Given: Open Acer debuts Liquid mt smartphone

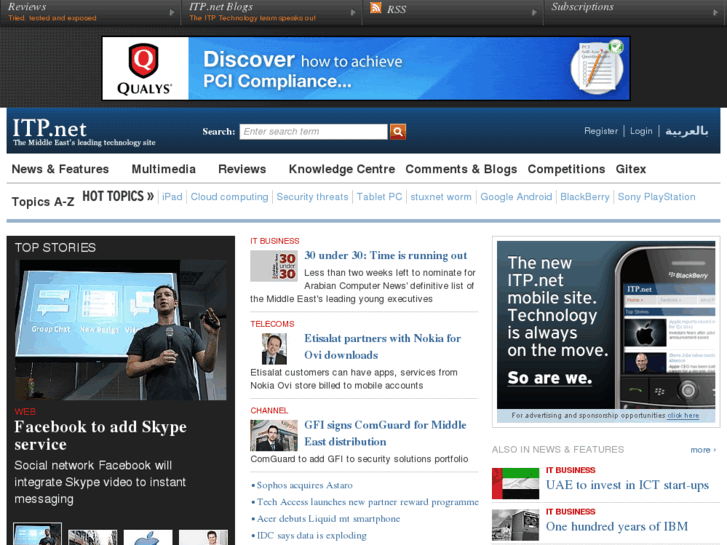Looking at the screenshot, I should click(x=328, y=519).
